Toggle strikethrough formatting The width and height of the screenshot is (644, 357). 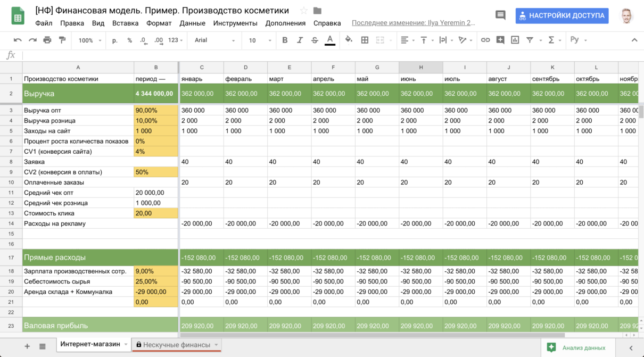point(315,40)
